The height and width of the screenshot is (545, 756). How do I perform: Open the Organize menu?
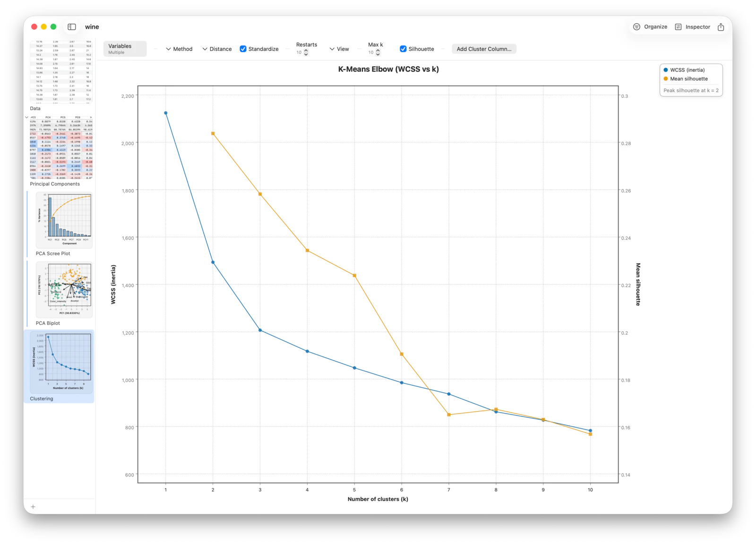pyautogui.click(x=650, y=27)
